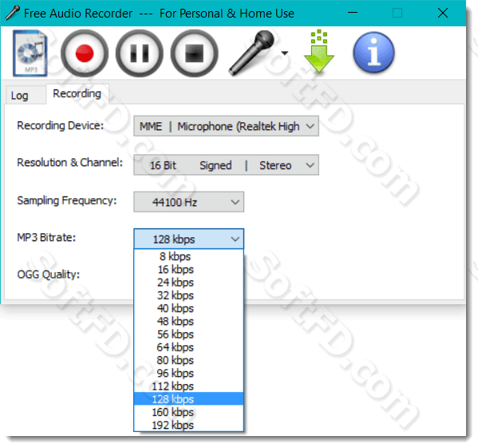Select the Recording tab
This screenshot has height=448, width=478.
tap(77, 93)
